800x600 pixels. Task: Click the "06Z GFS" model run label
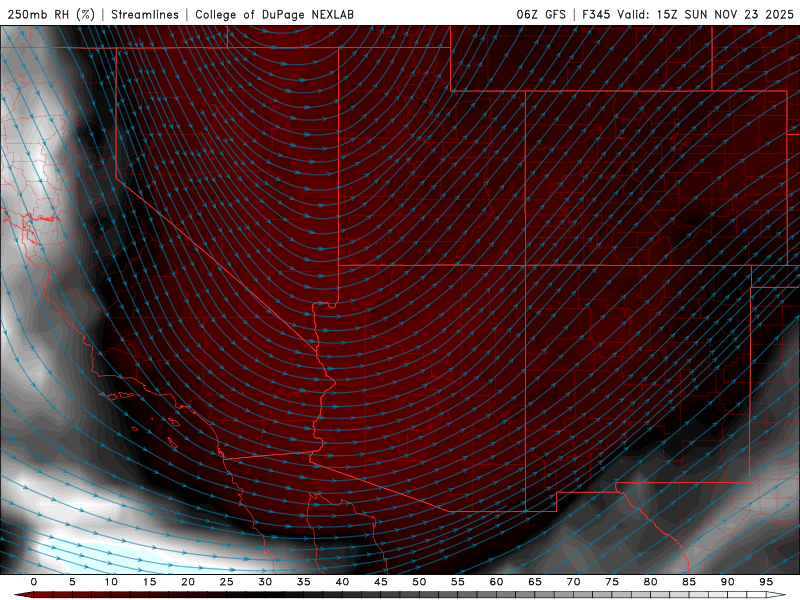tap(541, 14)
